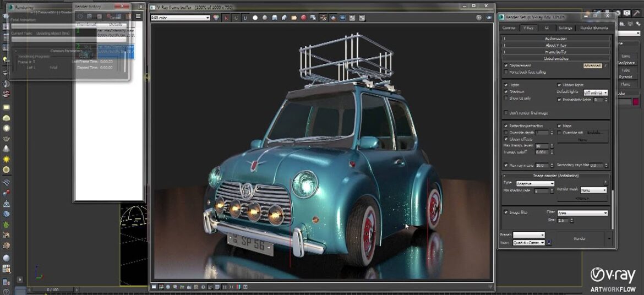The image size is (644, 295).
Task: Open the teapot icon at frame buffer top-right
Action: tap(489, 18)
